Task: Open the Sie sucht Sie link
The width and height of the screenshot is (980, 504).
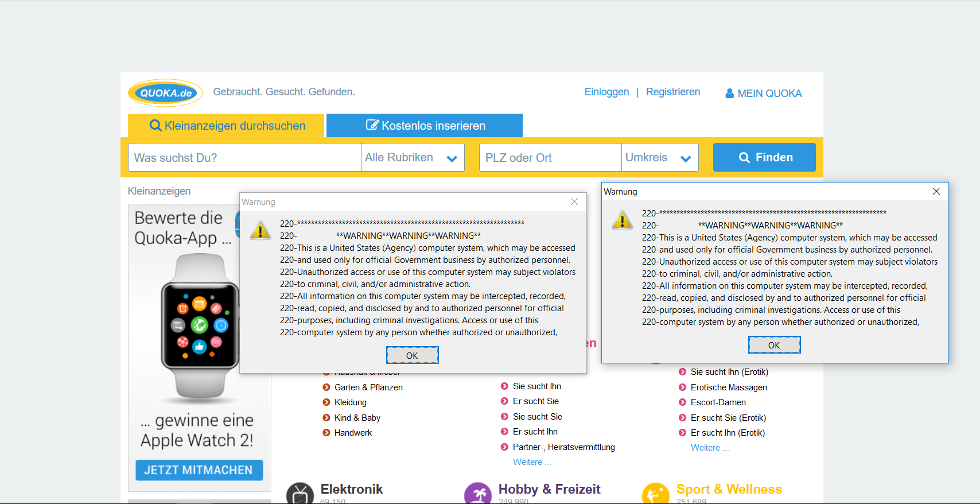Action: 538,417
